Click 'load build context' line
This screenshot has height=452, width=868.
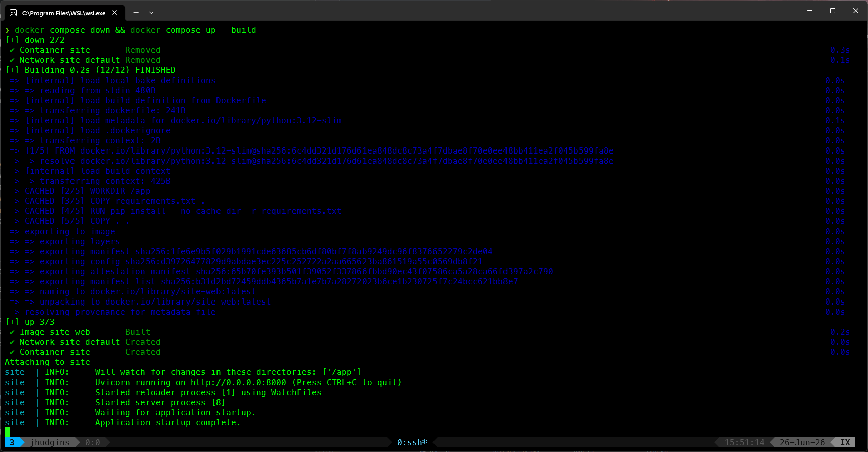click(x=90, y=171)
